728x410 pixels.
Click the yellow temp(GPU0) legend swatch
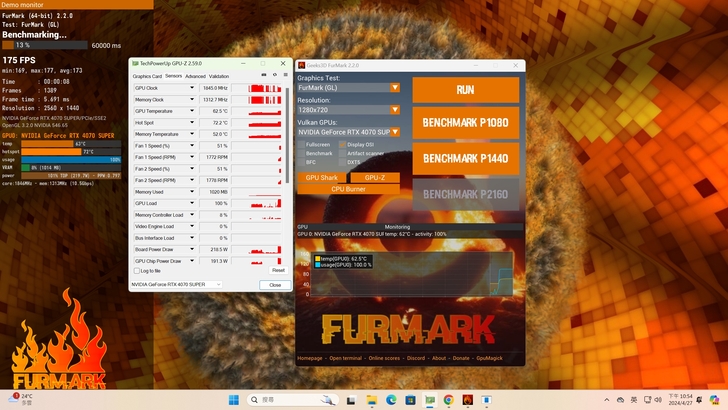click(317, 258)
